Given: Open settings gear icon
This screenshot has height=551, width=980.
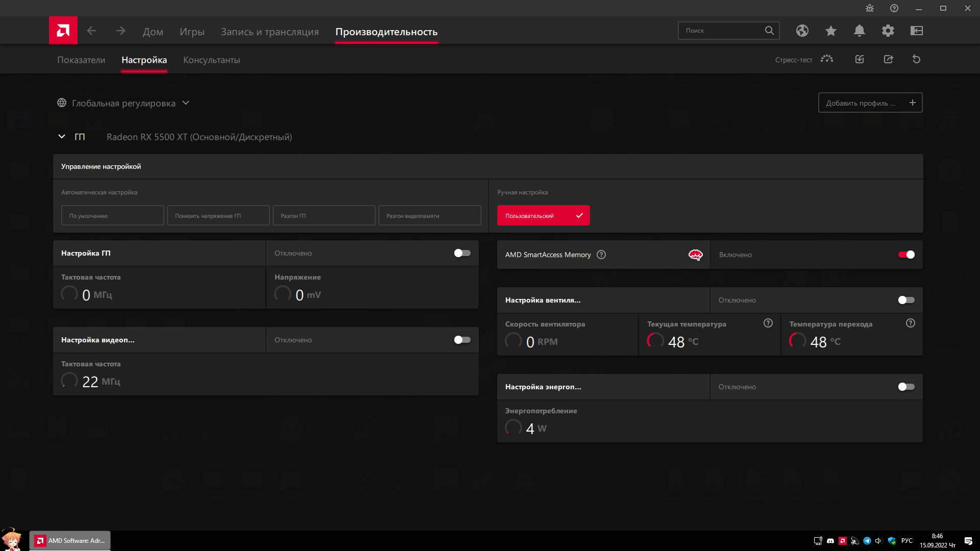Looking at the screenshot, I should (888, 31).
